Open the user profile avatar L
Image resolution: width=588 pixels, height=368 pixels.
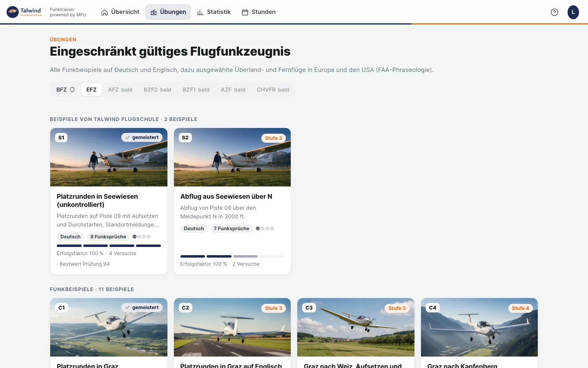point(573,12)
